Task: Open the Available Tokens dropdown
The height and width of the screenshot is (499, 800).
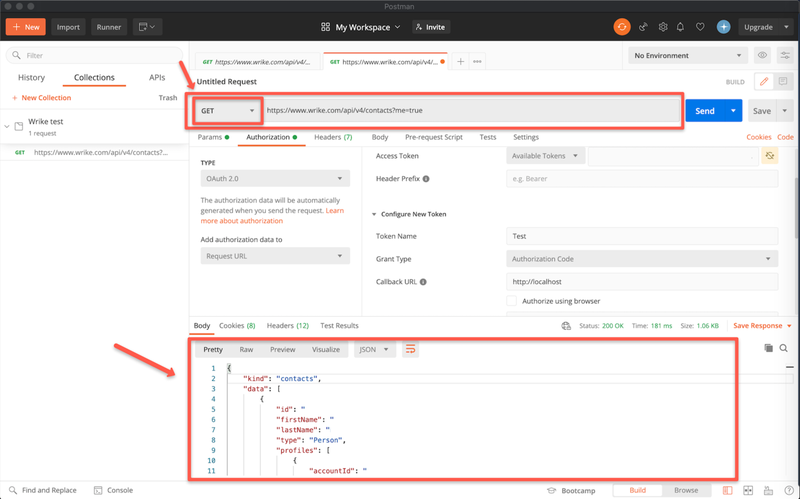Action: [x=545, y=156]
